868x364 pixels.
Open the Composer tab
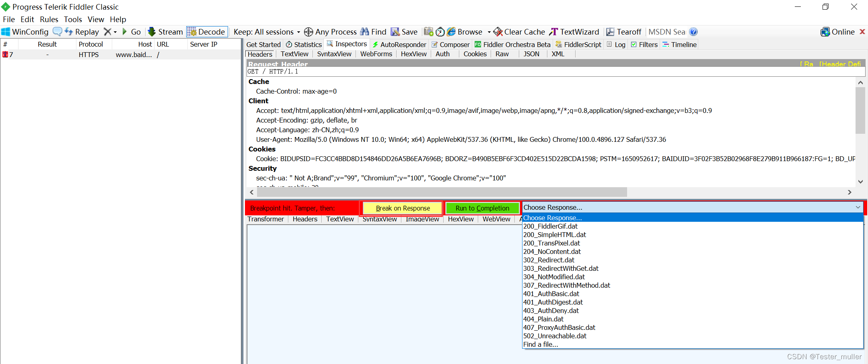tap(450, 45)
